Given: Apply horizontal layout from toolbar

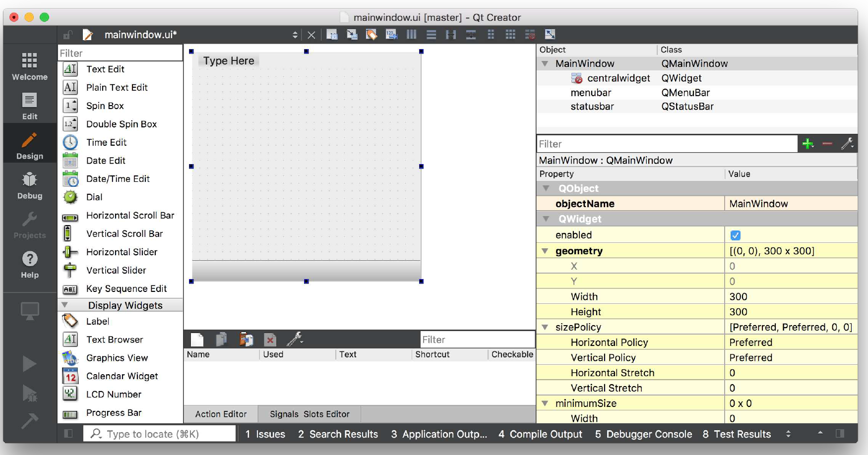Looking at the screenshot, I should click(x=411, y=35).
